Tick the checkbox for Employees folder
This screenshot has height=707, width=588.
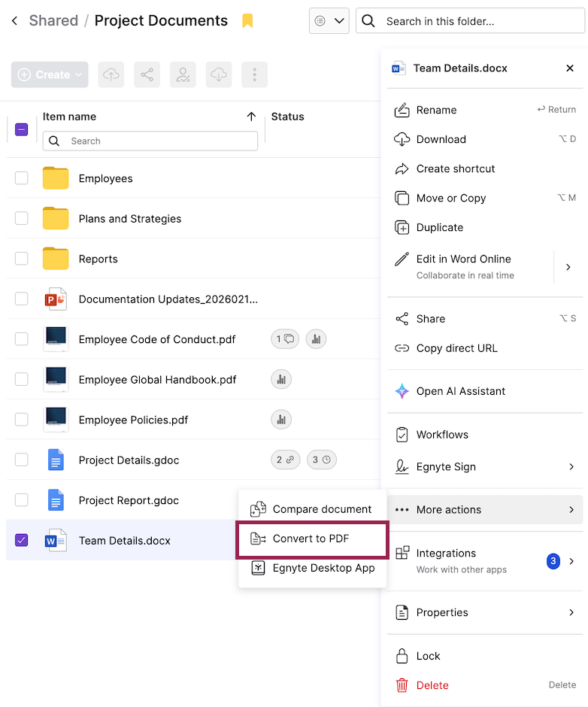[22, 178]
